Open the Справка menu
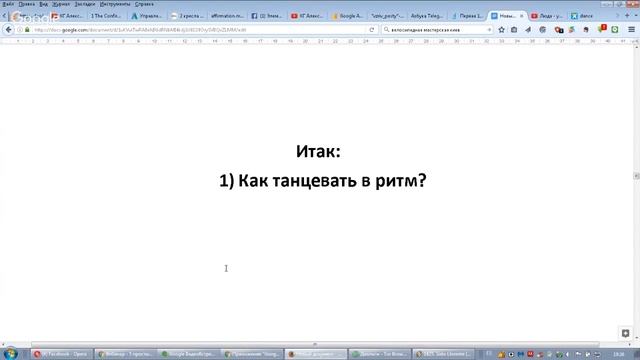640x360 pixels. (144, 4)
